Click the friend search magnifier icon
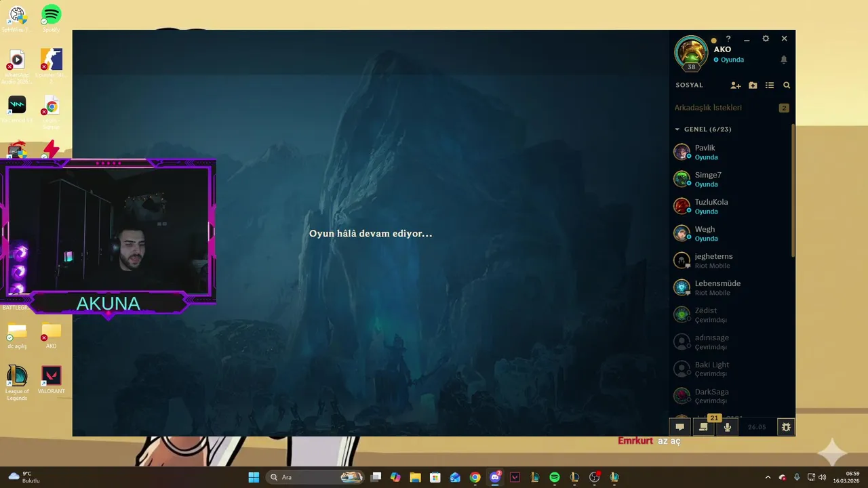The image size is (868, 488). click(x=787, y=85)
